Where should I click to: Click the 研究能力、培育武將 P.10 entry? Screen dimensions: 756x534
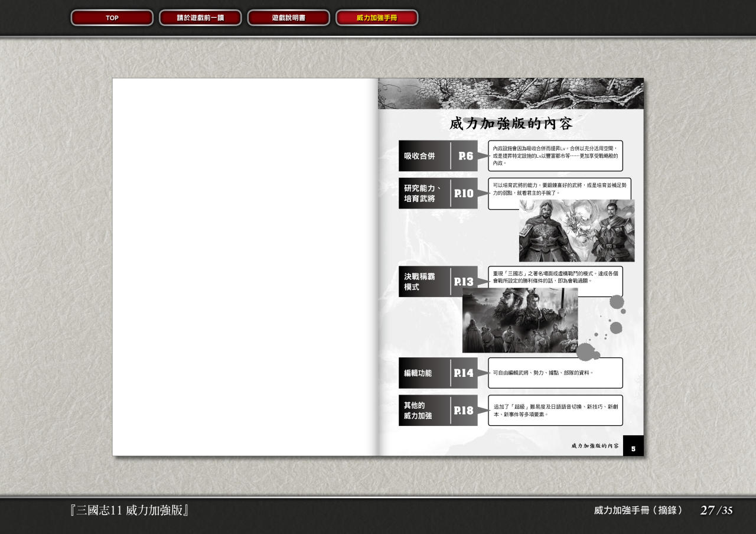438,193
